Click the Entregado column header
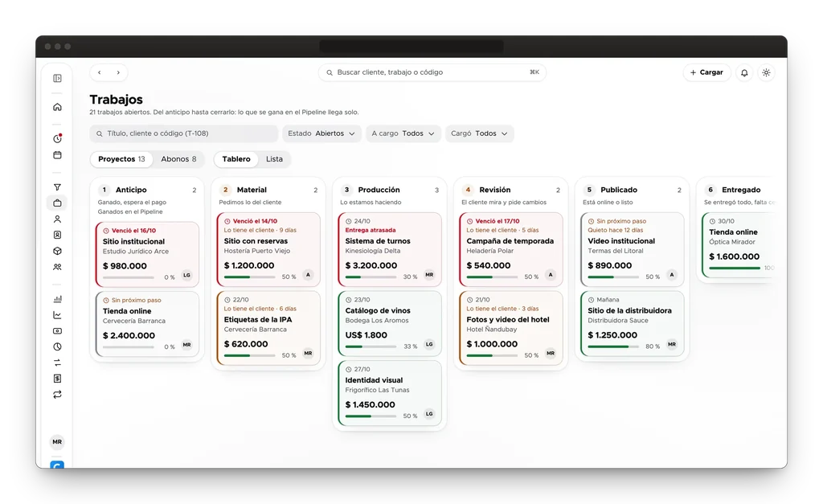The width and height of the screenshot is (823, 504). pos(739,190)
